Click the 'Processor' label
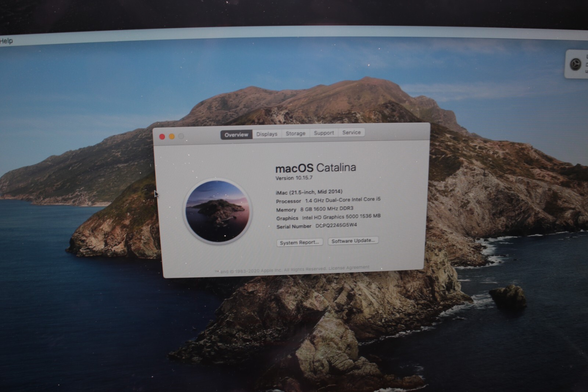 point(288,201)
